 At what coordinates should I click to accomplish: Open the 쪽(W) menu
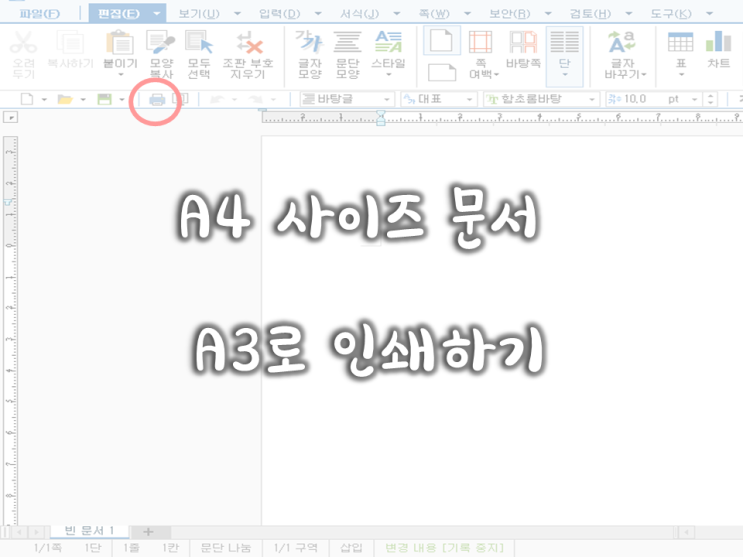click(x=434, y=13)
